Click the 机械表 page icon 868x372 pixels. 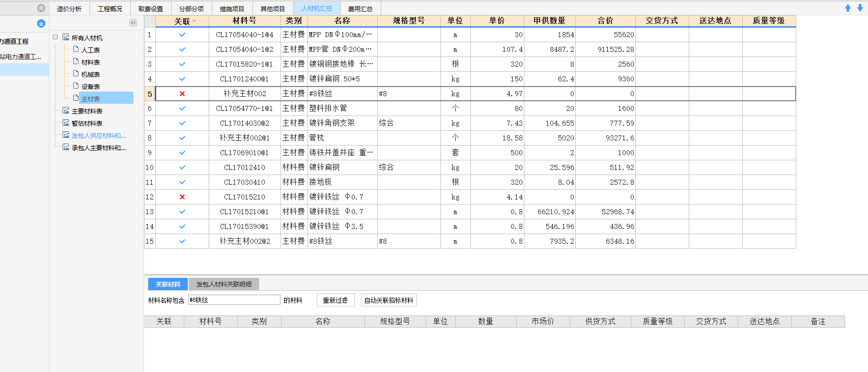tap(76, 74)
